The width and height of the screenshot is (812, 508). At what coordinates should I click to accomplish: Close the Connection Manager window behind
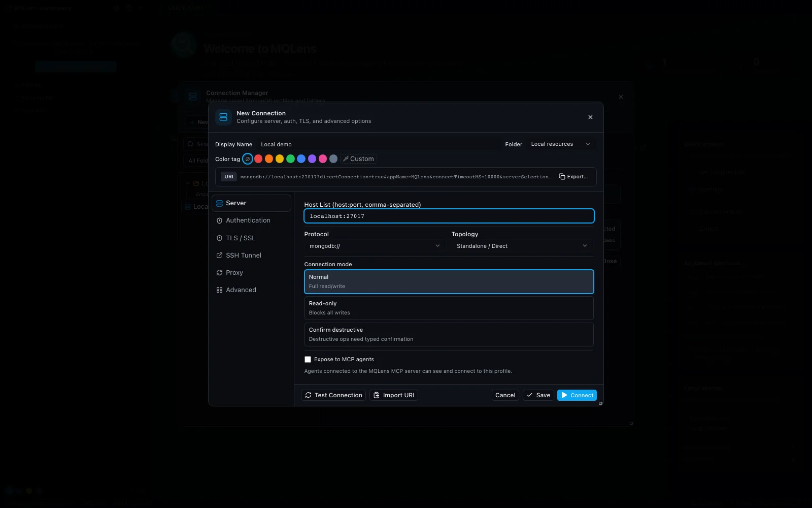pos(621,97)
